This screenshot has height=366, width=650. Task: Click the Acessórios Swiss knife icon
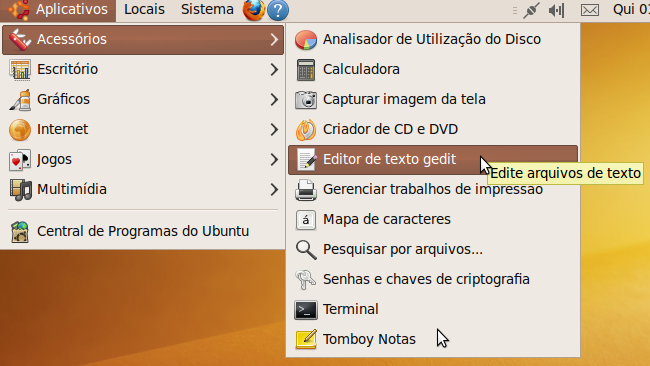(19, 39)
